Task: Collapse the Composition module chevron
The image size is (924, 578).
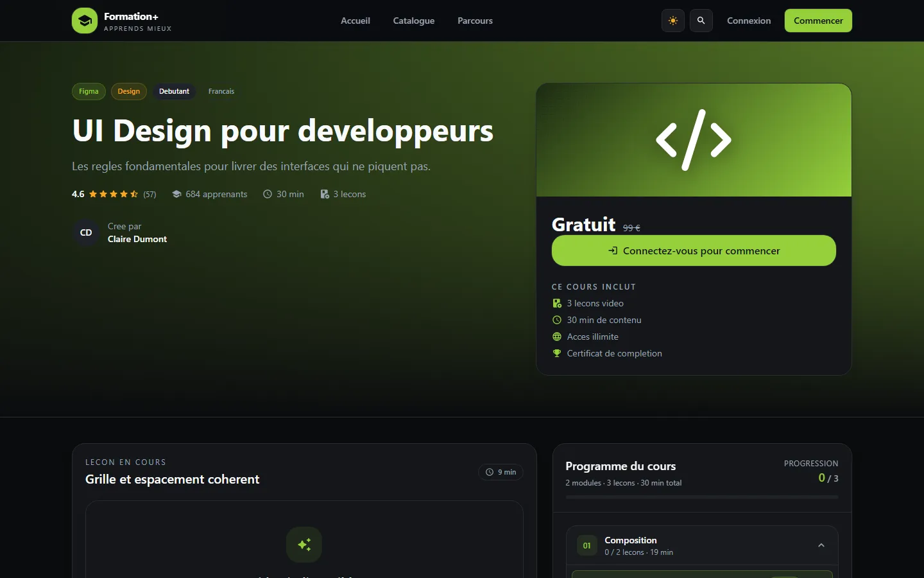Action: tap(821, 545)
